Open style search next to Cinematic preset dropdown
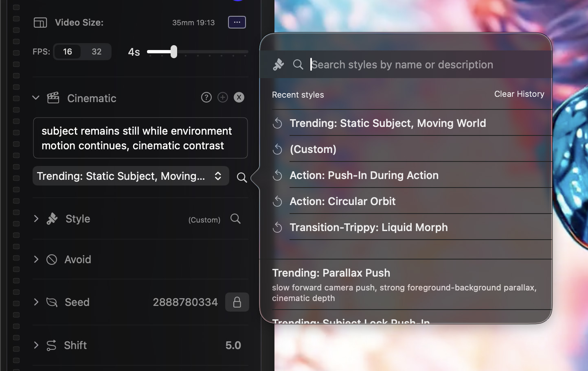 pyautogui.click(x=242, y=178)
